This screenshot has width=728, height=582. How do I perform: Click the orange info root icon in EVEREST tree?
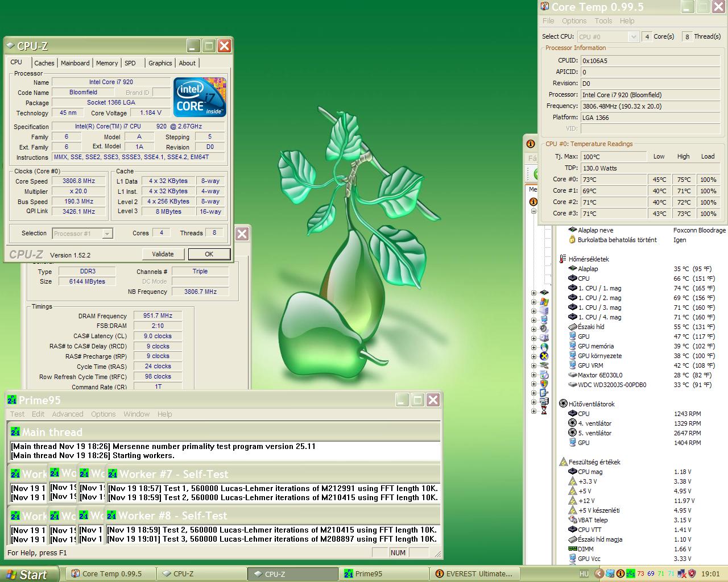pyautogui.click(x=533, y=202)
